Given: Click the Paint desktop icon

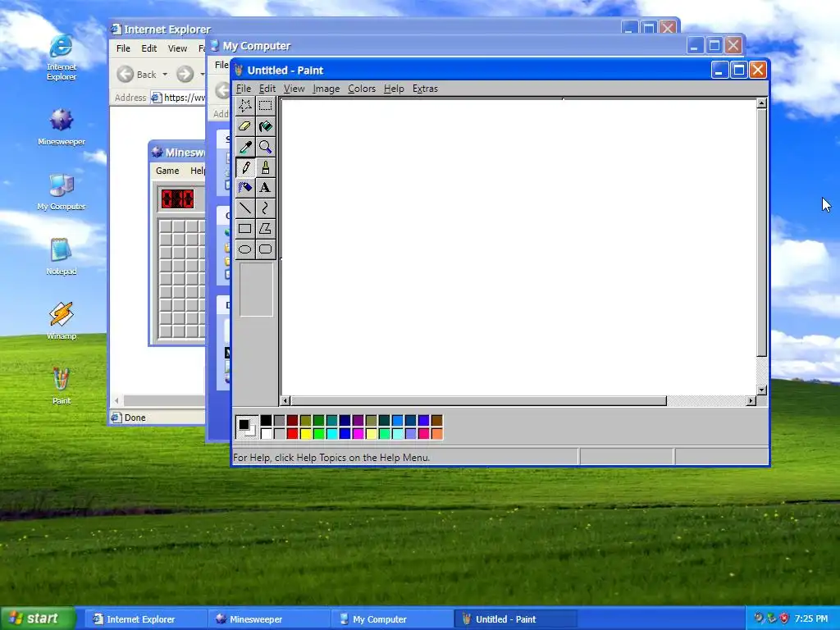Looking at the screenshot, I should tap(61, 386).
